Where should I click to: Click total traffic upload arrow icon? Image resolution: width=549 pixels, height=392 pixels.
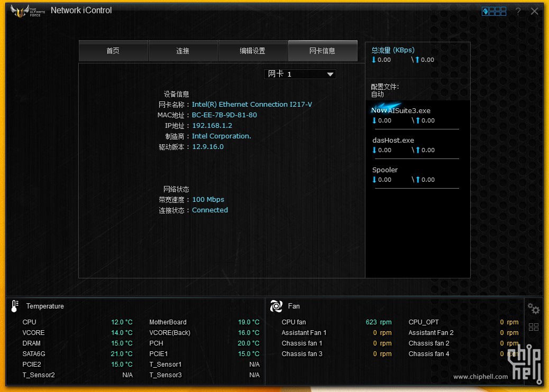(417, 60)
